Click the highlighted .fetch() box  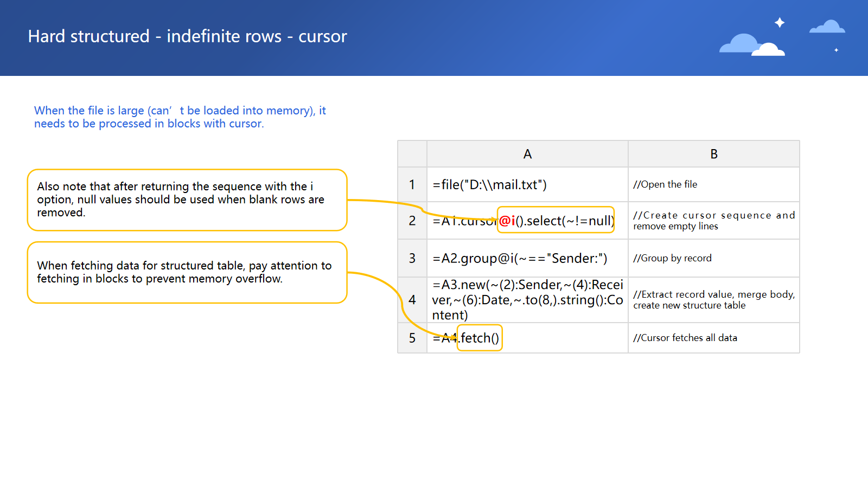480,338
